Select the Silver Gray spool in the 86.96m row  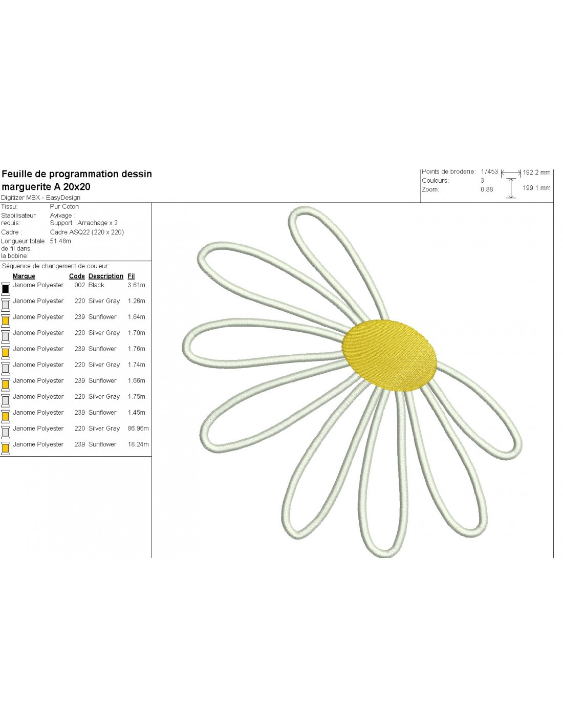pos(6,432)
